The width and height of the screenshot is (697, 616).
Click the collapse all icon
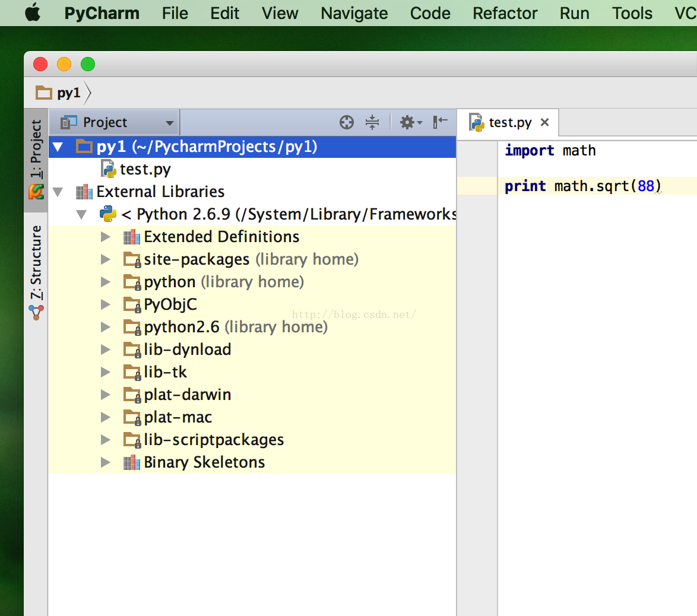click(372, 122)
